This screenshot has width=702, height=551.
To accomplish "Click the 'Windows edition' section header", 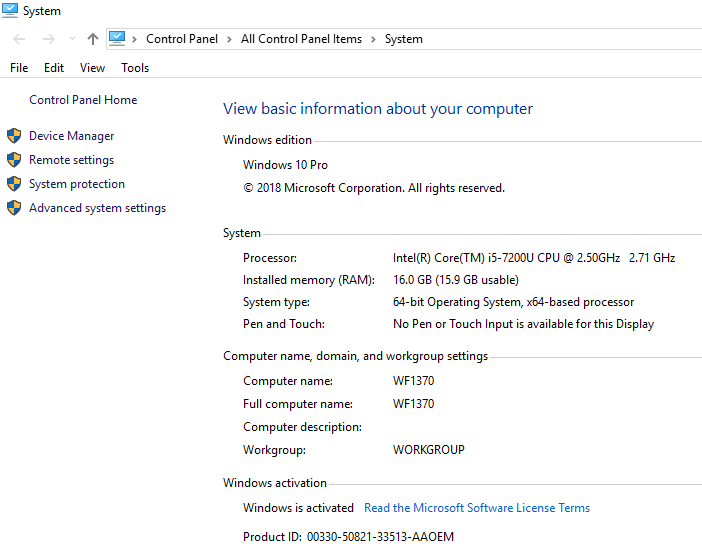I will pos(267,140).
